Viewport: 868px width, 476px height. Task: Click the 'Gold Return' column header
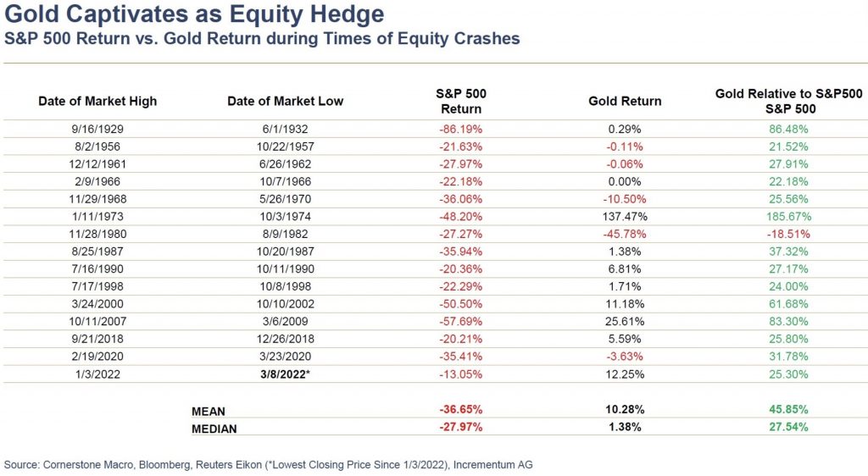point(625,101)
